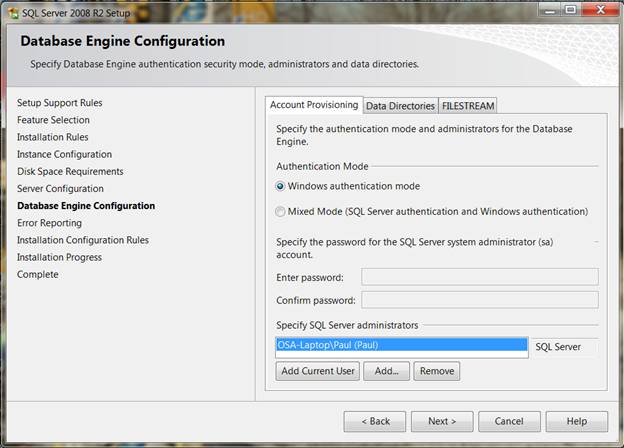This screenshot has width=624, height=448.
Task: Maximize the setup window
Action: click(x=569, y=9)
